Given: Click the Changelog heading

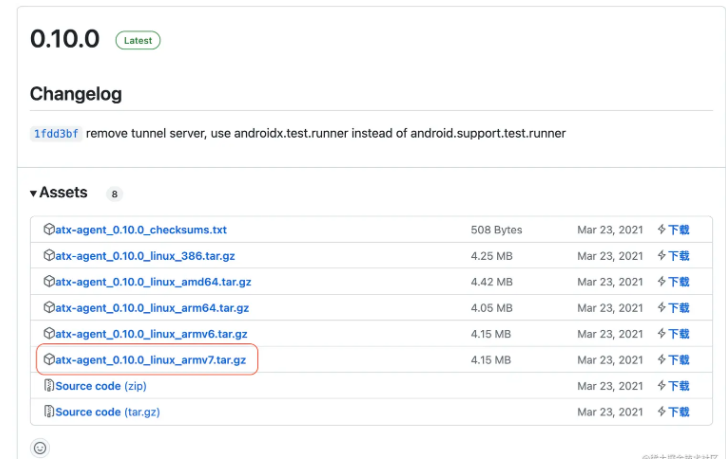Looking at the screenshot, I should 76,94.
